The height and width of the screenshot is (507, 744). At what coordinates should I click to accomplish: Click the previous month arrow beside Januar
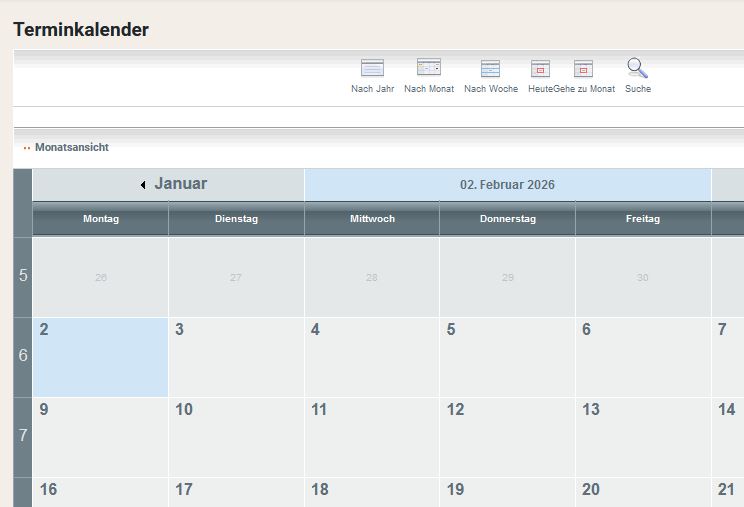coord(143,185)
